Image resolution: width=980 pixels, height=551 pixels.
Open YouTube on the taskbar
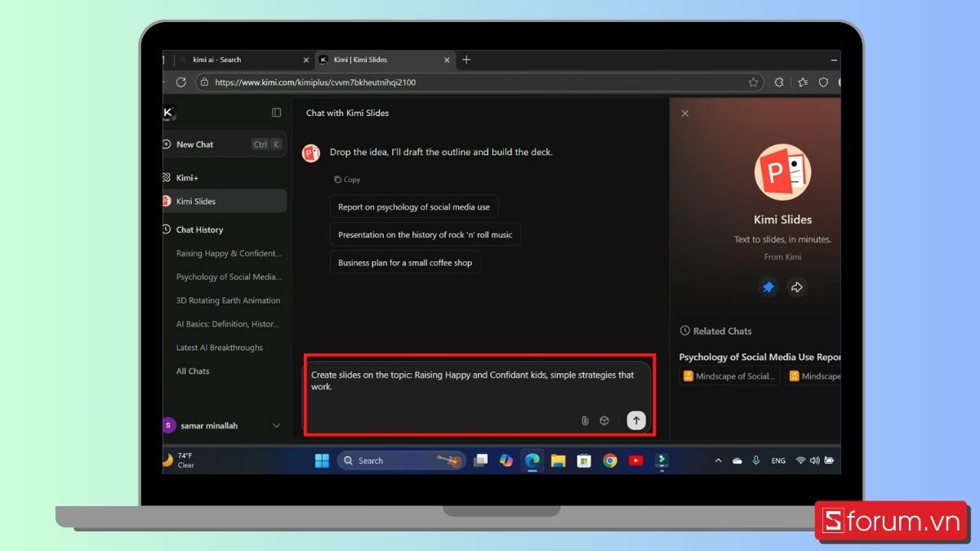pyautogui.click(x=635, y=460)
